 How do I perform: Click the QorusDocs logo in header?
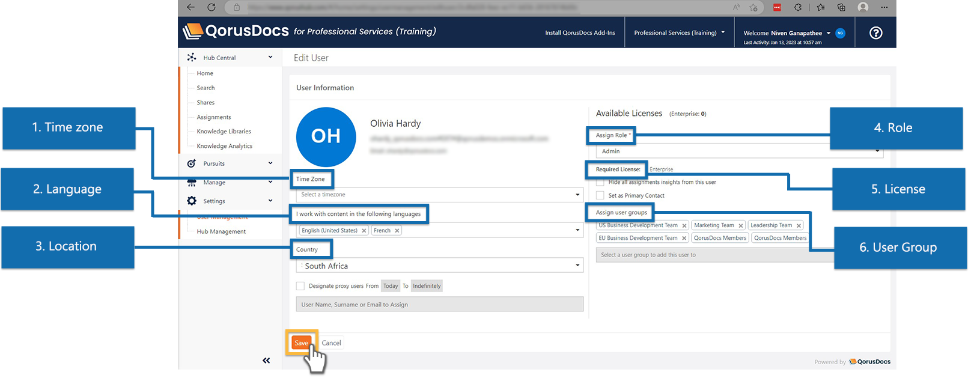click(236, 31)
